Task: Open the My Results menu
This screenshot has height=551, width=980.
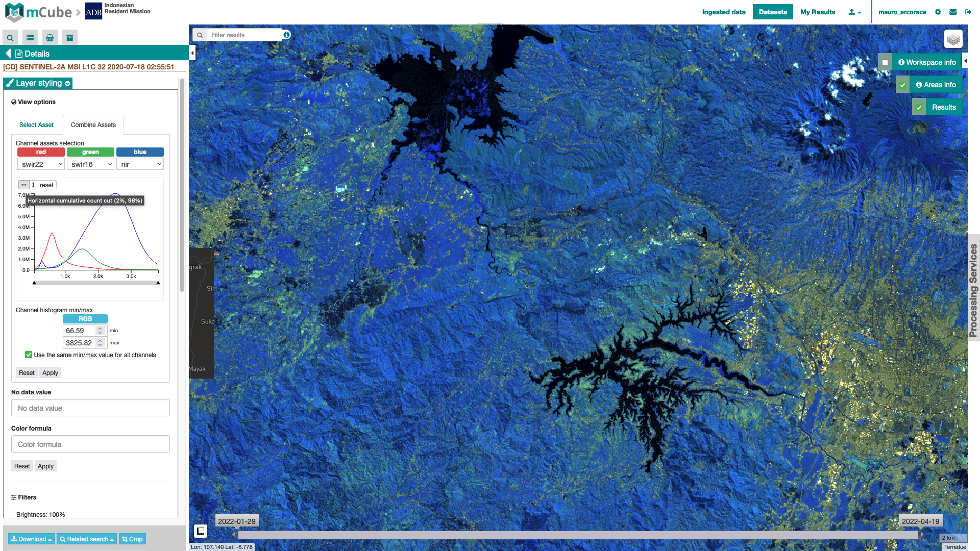Action: click(x=817, y=12)
